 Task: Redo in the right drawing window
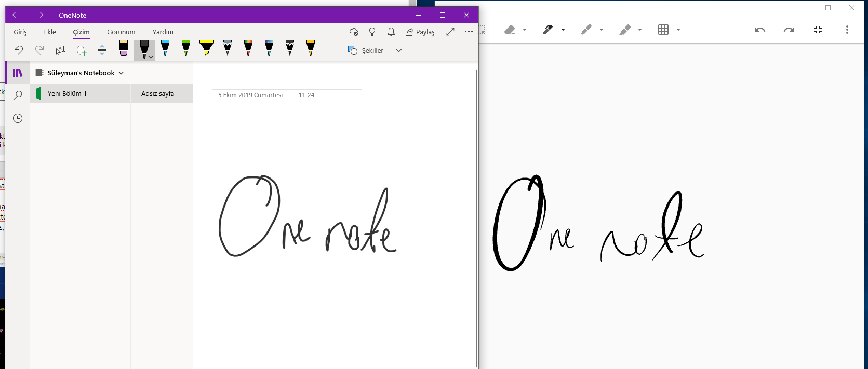[789, 30]
